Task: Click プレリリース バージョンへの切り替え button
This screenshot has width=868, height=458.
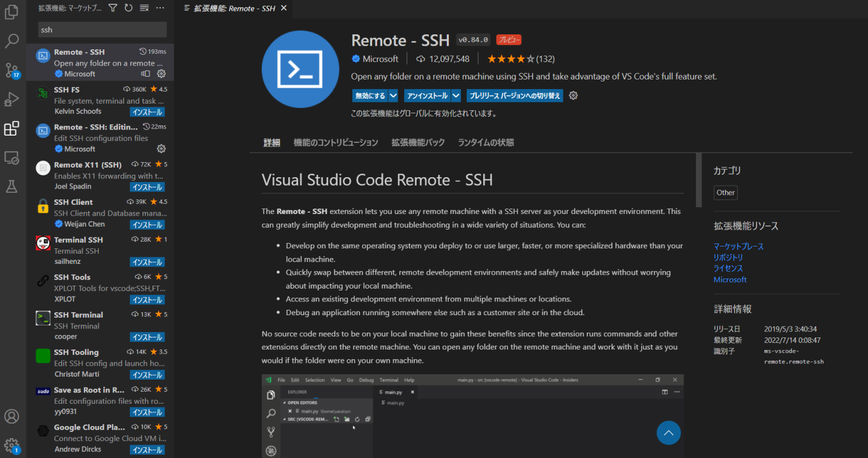Action: [x=515, y=95]
